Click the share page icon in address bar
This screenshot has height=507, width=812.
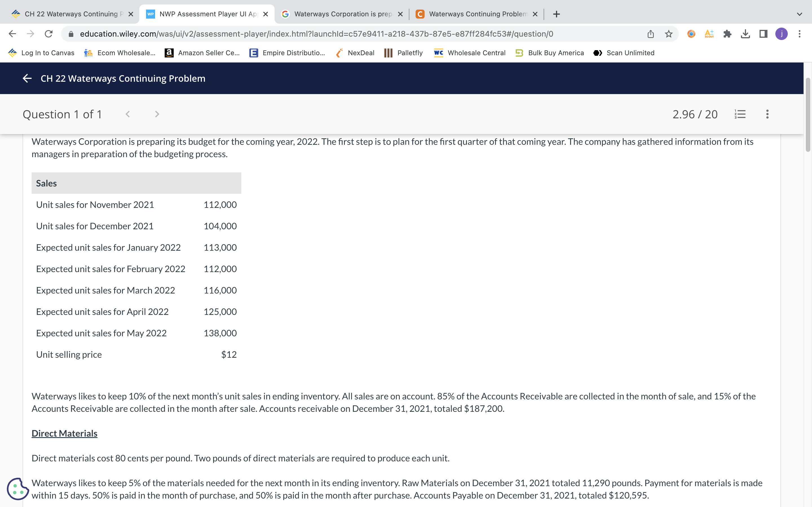click(651, 34)
